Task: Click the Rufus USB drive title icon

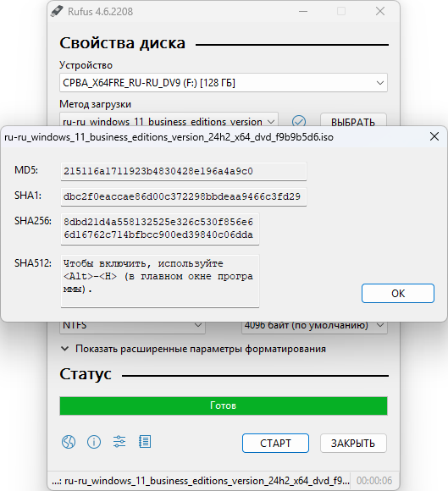Action: point(57,12)
